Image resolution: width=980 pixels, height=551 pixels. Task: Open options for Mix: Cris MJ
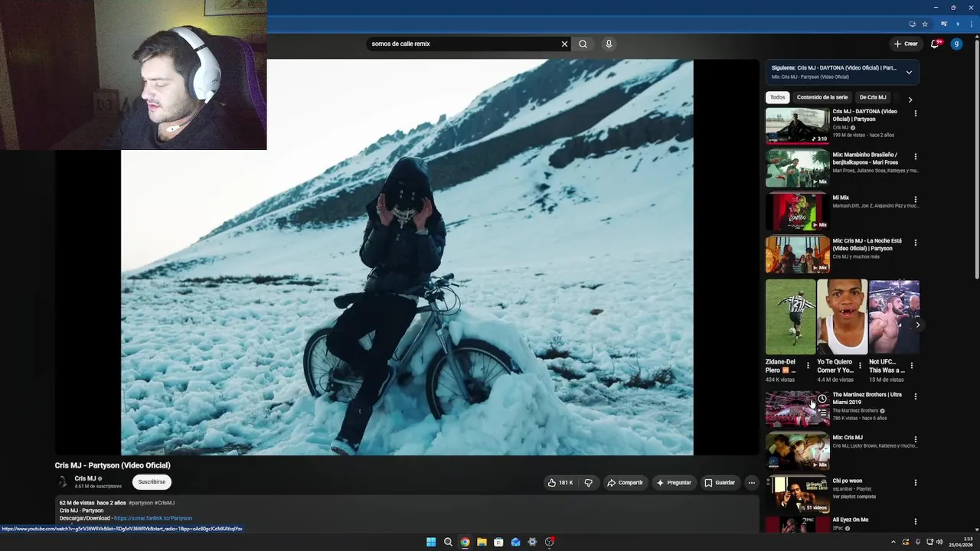point(916,439)
